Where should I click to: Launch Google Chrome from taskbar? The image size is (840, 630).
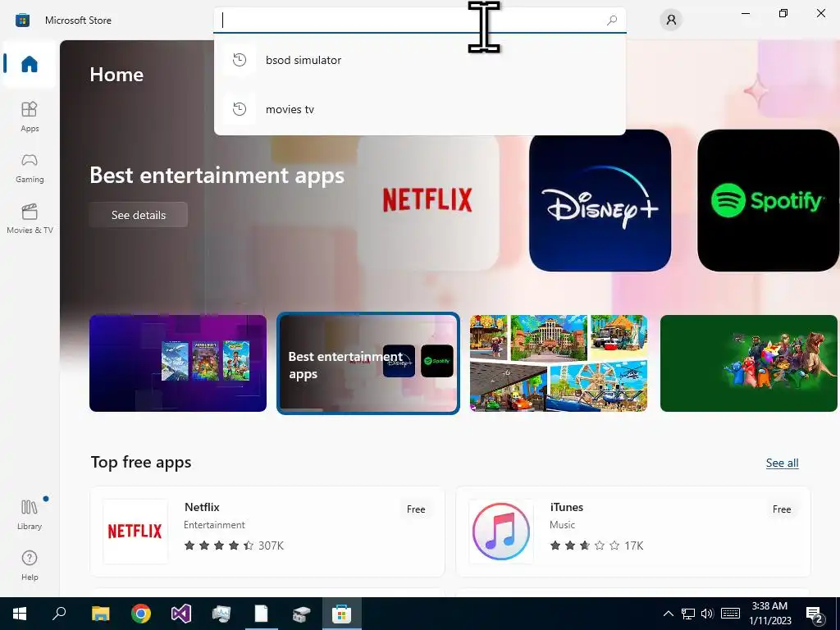[141, 614]
